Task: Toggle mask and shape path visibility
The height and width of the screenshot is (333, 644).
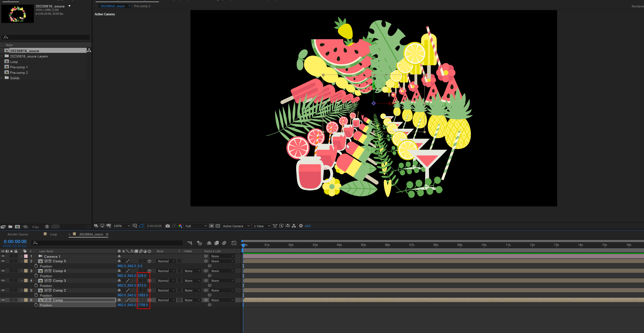Action: point(141,226)
